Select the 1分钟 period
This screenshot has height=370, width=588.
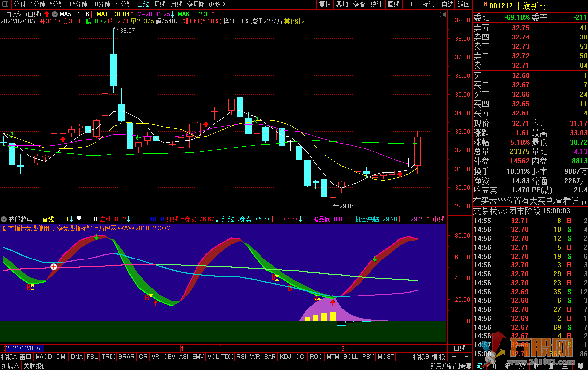point(38,4)
